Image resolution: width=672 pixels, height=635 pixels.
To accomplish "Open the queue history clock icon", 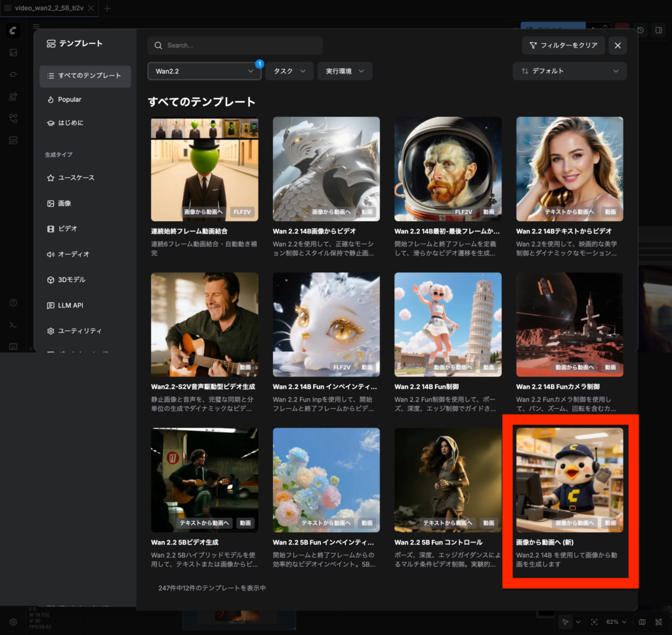I will pos(640,30).
